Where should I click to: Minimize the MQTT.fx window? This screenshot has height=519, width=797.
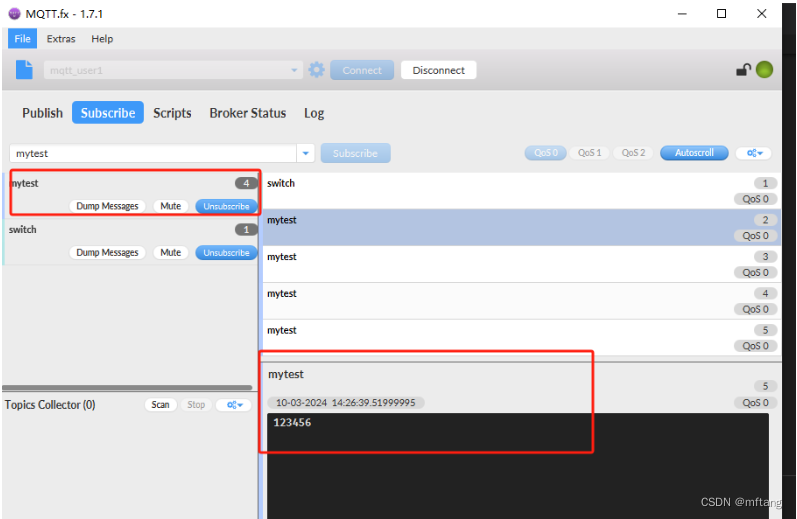click(682, 14)
